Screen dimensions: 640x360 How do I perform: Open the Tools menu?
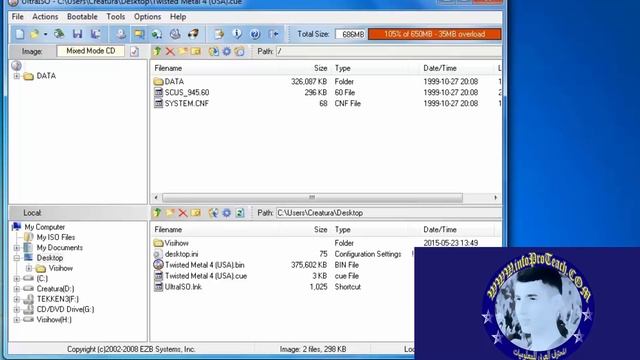[116, 17]
